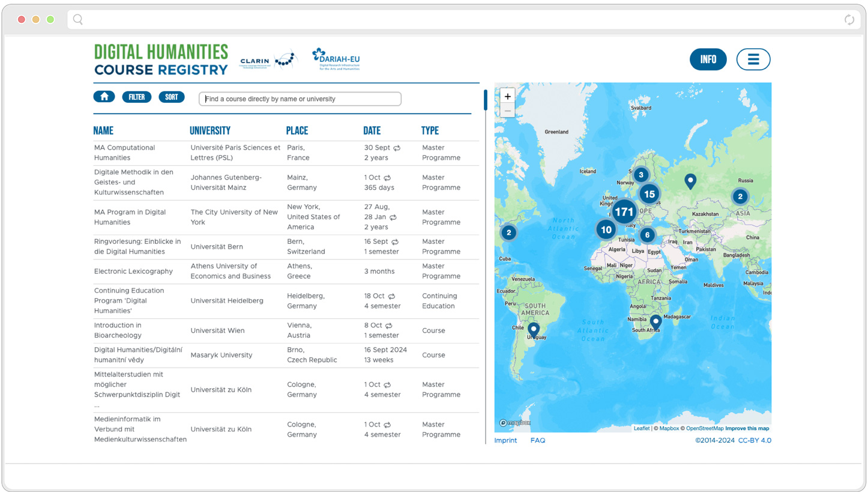Screen dimensions: 868x492
Task: Click the CLARIN logo
Action: pos(268,61)
